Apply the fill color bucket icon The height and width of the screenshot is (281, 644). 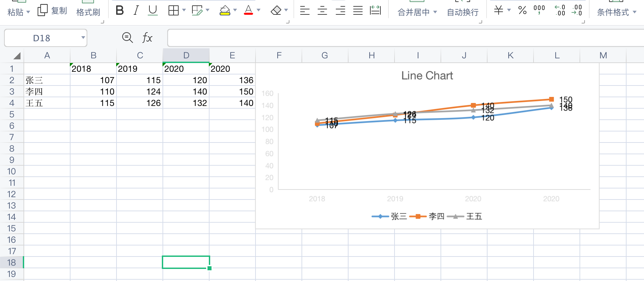point(225,10)
